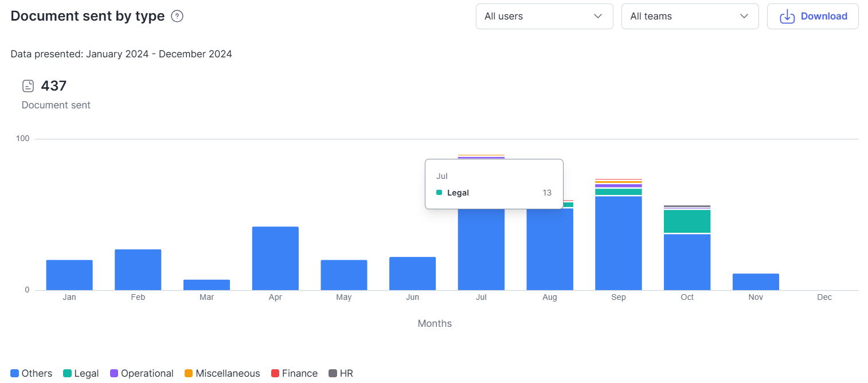The image size is (868, 383).
Task: Click the help question mark icon
Action: point(177,17)
